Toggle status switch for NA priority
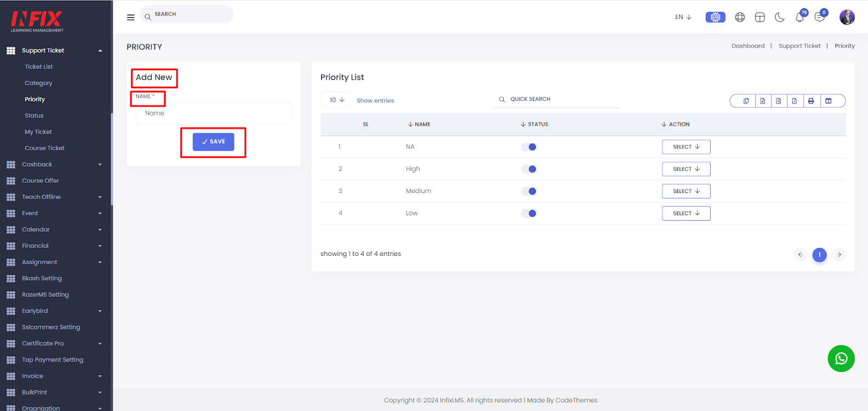This screenshot has height=411, width=868. [529, 147]
